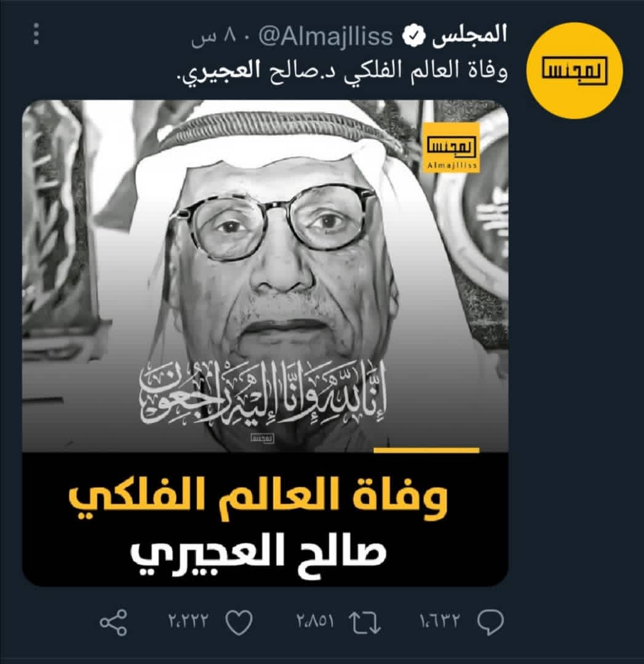Click the like count ٢٬٢٢٢

coord(189,622)
